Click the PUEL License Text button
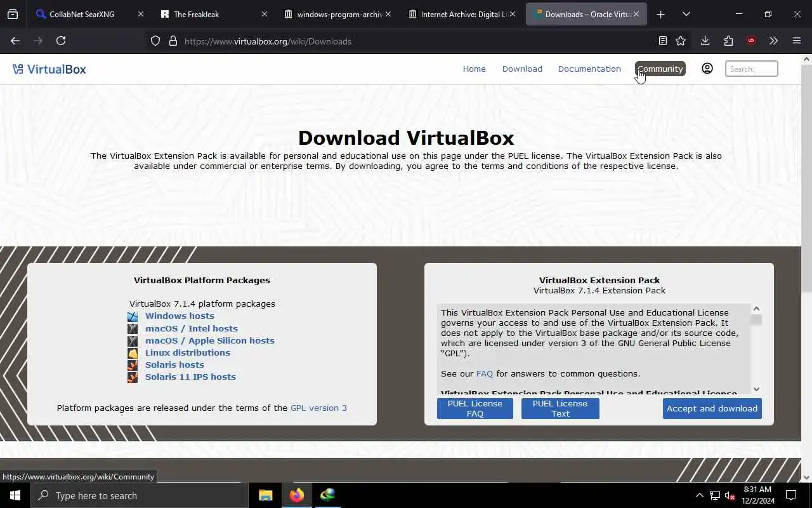 coord(560,408)
